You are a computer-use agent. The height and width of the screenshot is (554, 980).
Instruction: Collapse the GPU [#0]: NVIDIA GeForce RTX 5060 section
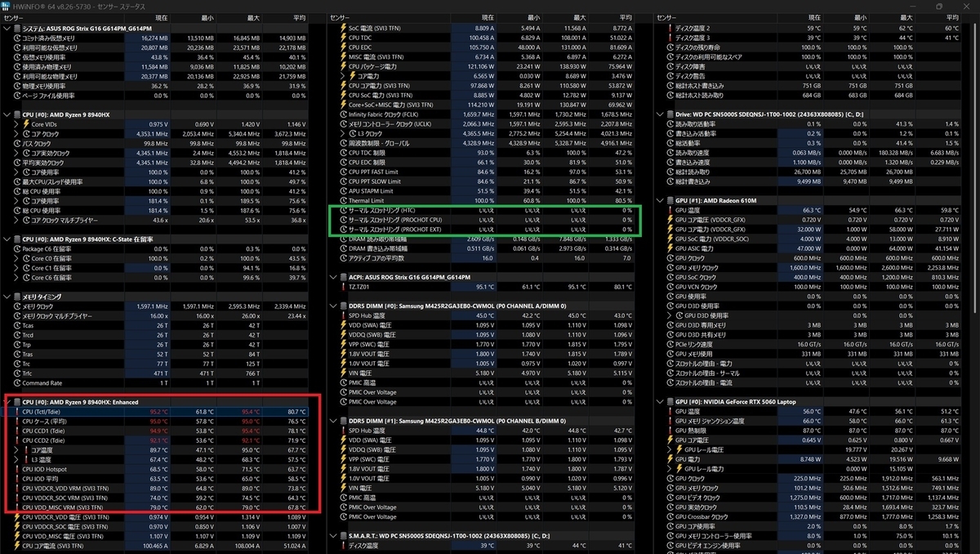coord(660,402)
